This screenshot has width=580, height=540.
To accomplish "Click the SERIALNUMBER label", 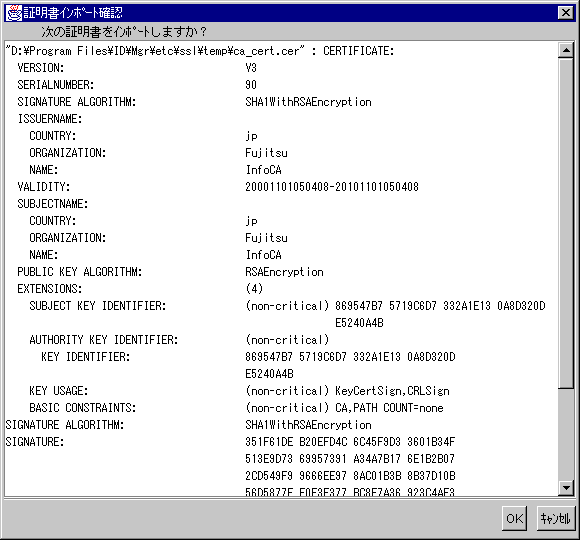I will coord(55,85).
